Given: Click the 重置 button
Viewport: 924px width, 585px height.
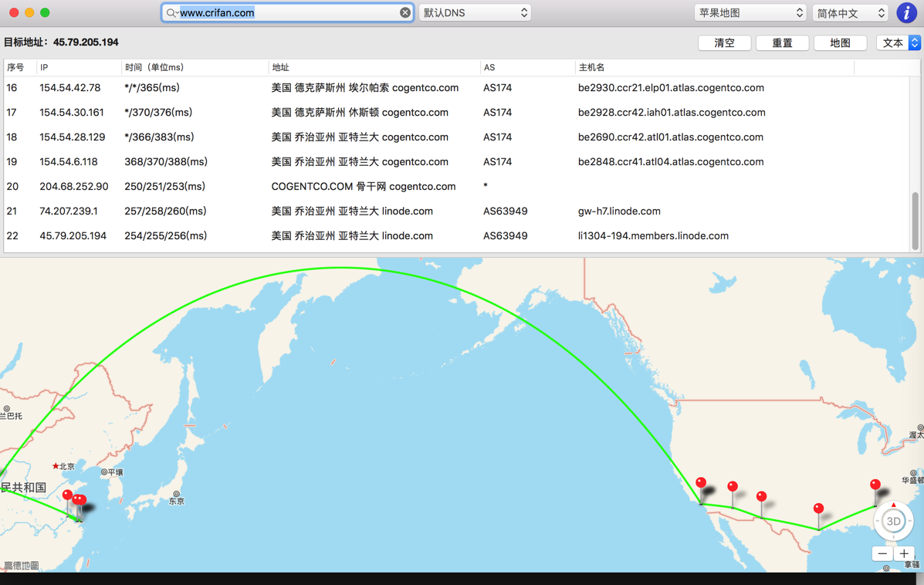Looking at the screenshot, I should 782,42.
